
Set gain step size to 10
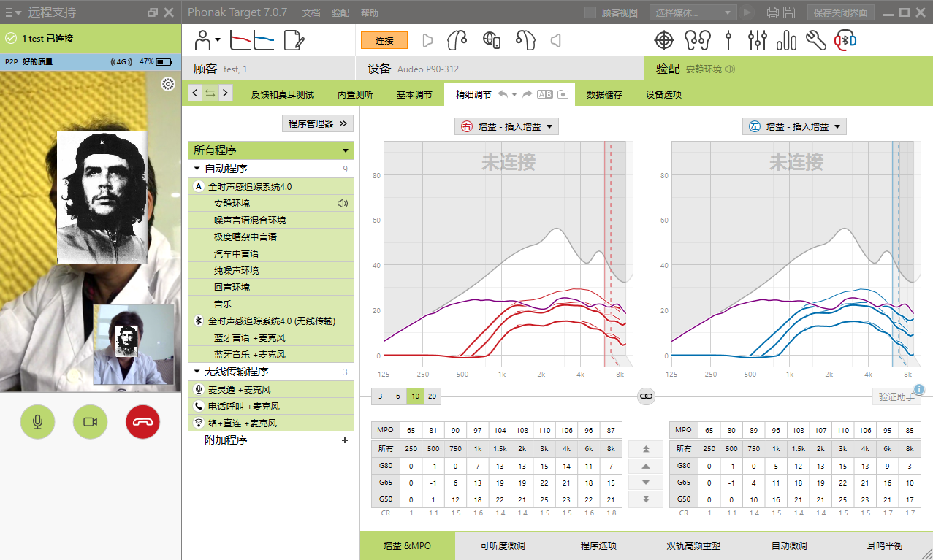(x=415, y=396)
